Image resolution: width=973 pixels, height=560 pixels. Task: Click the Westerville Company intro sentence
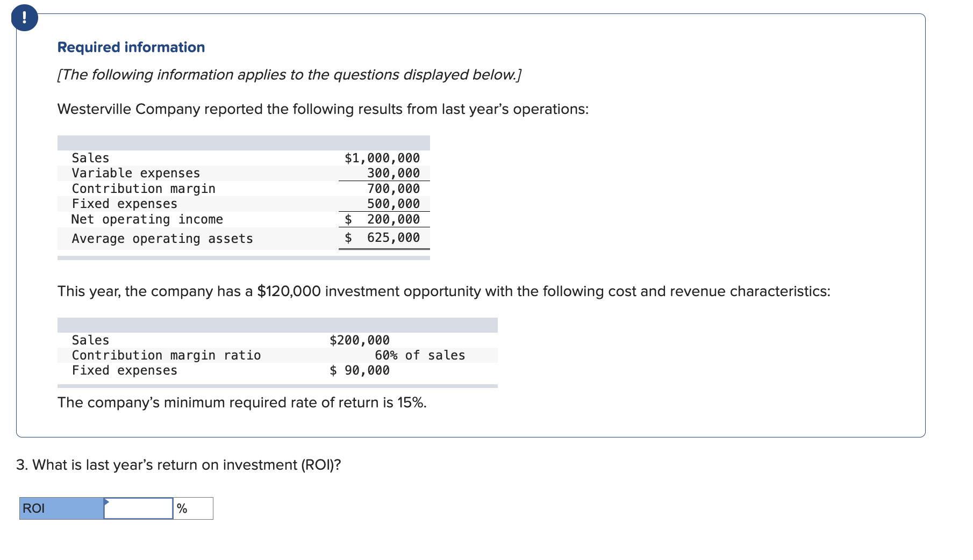click(x=323, y=109)
